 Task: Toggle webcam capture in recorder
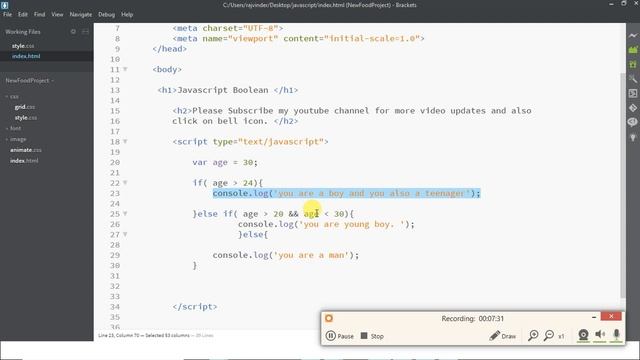coord(583,335)
